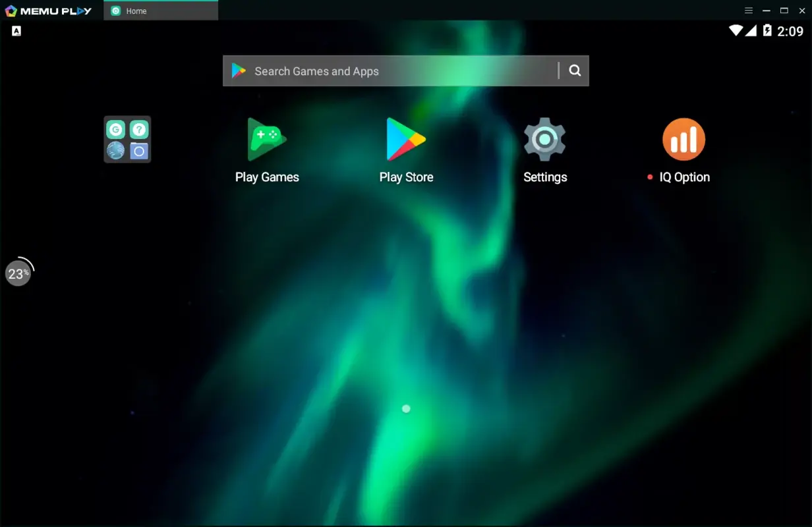812x527 pixels.
Task: Expand the camera folder icon group
Action: 138,150
